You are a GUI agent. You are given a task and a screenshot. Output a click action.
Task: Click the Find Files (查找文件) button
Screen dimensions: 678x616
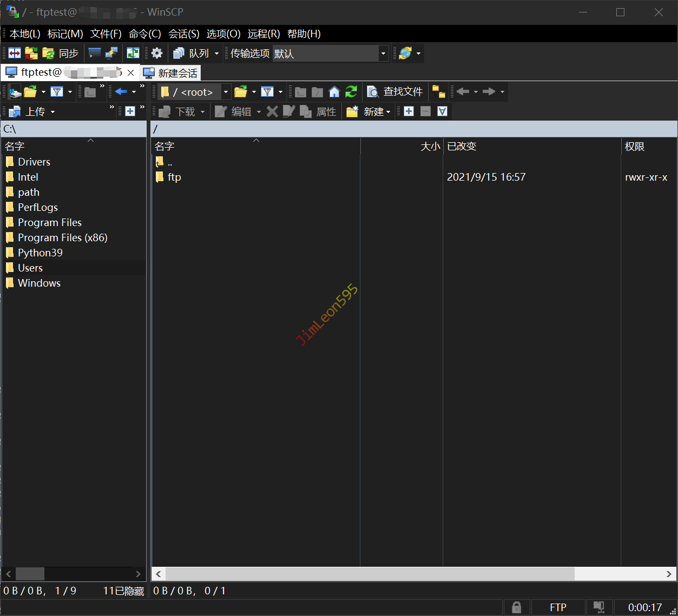point(395,92)
